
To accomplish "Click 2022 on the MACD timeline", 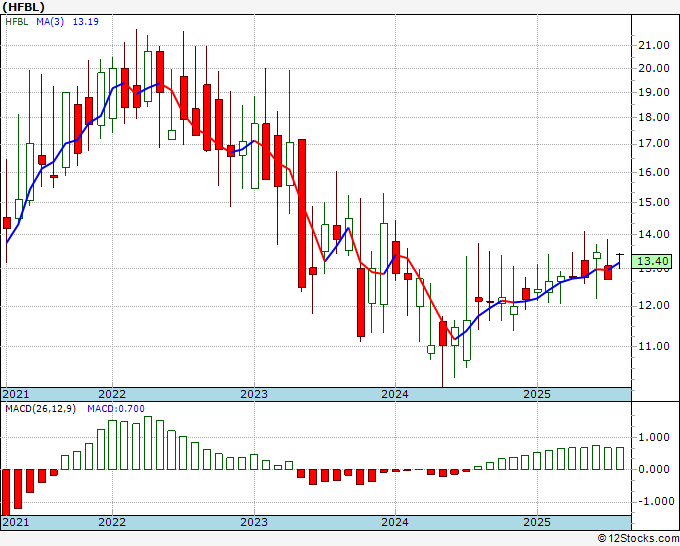I will pos(112,522).
